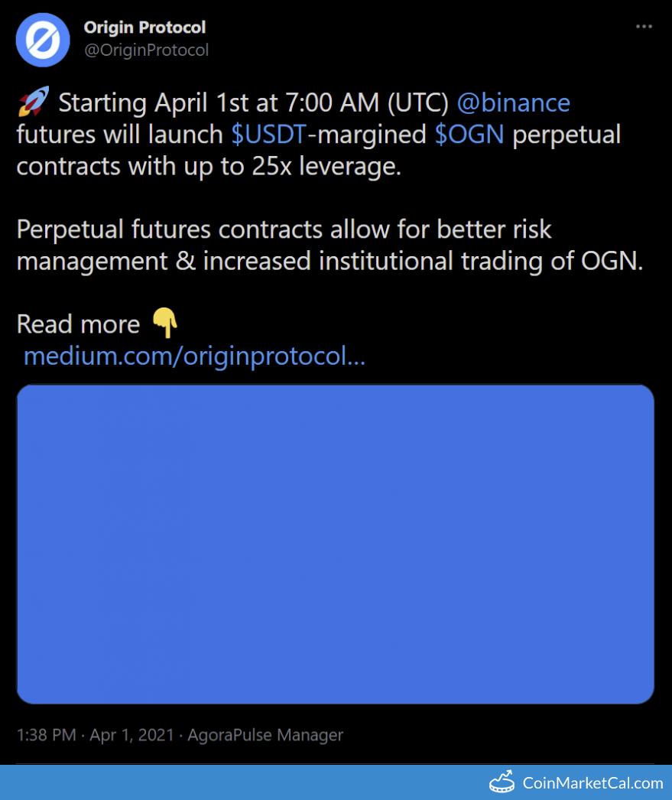Click the "Read more" text
The width and height of the screenshot is (672, 800).
(x=78, y=324)
